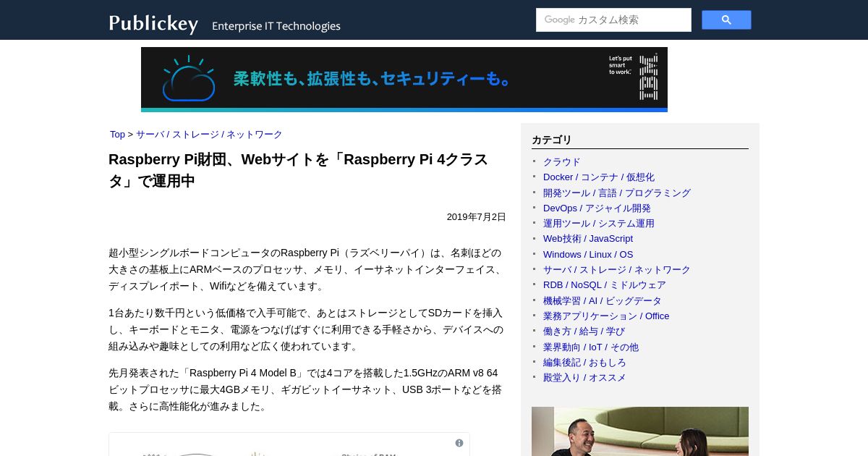Click the カテゴリ sidebar heading

(552, 140)
